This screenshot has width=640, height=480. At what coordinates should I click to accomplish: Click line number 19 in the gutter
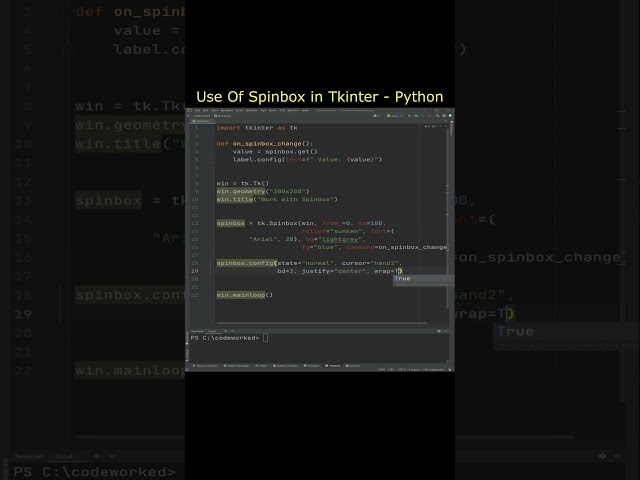(195, 271)
